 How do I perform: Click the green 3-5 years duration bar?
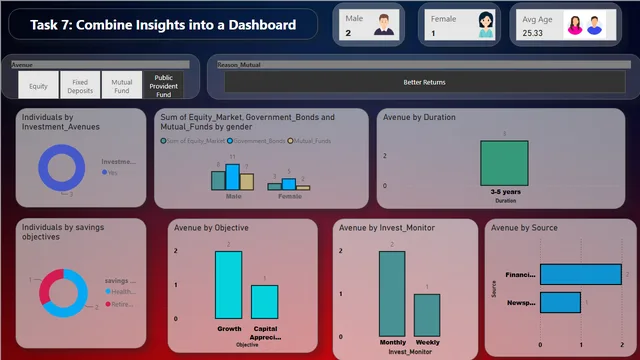504,163
